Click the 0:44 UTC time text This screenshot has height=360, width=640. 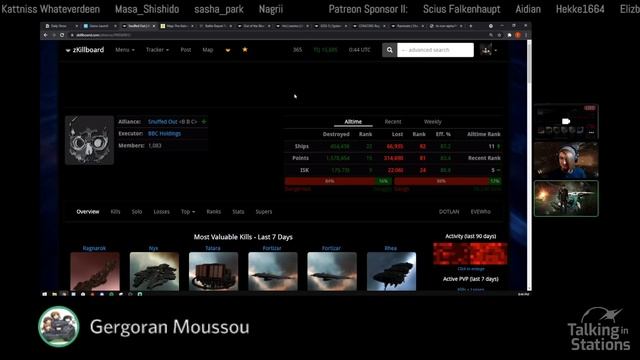pyautogui.click(x=360, y=50)
